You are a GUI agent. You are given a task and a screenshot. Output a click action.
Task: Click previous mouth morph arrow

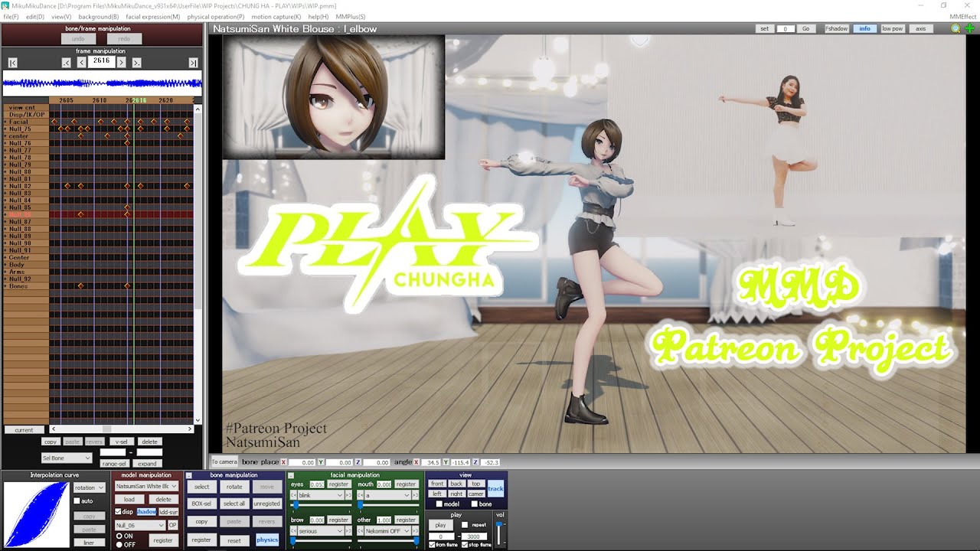(360, 495)
